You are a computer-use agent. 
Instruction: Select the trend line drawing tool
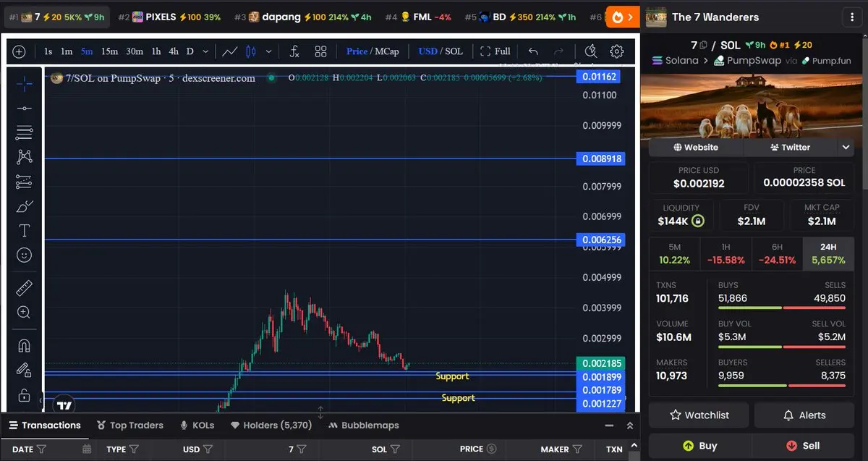coord(24,109)
